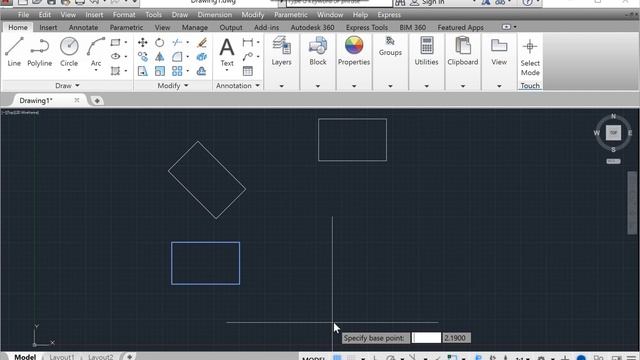This screenshot has width=640, height=360.
Task: Select the Line tool
Action: (14, 51)
